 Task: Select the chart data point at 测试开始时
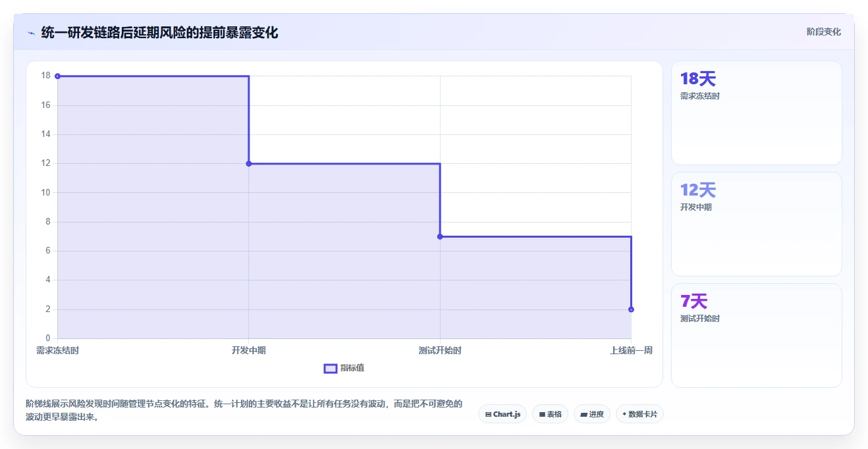point(440,236)
